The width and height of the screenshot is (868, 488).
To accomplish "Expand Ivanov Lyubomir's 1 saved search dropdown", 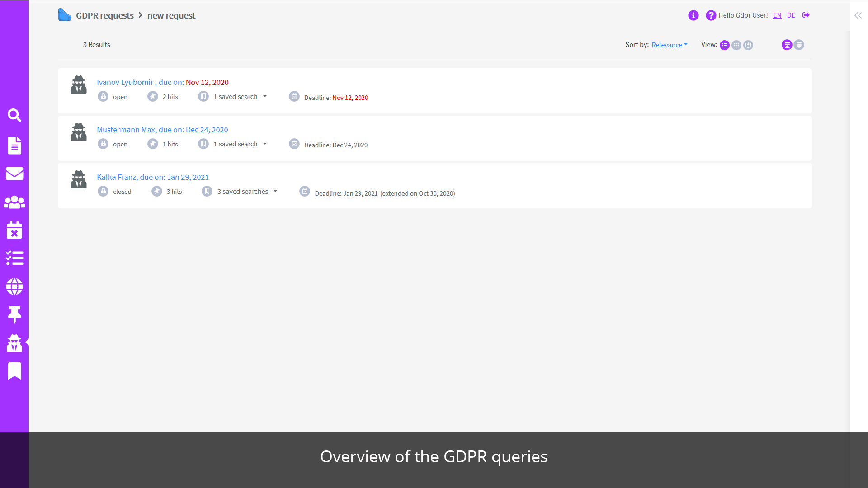I will [265, 97].
